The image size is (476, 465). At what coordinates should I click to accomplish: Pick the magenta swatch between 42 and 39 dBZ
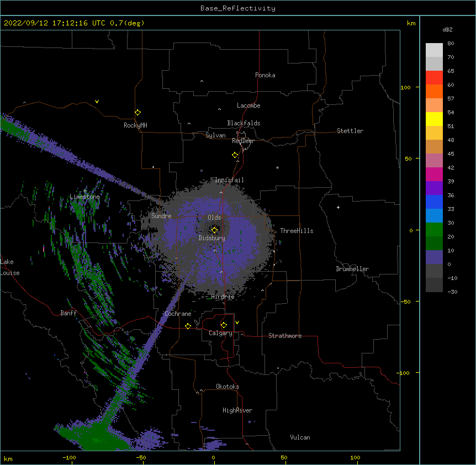point(434,174)
